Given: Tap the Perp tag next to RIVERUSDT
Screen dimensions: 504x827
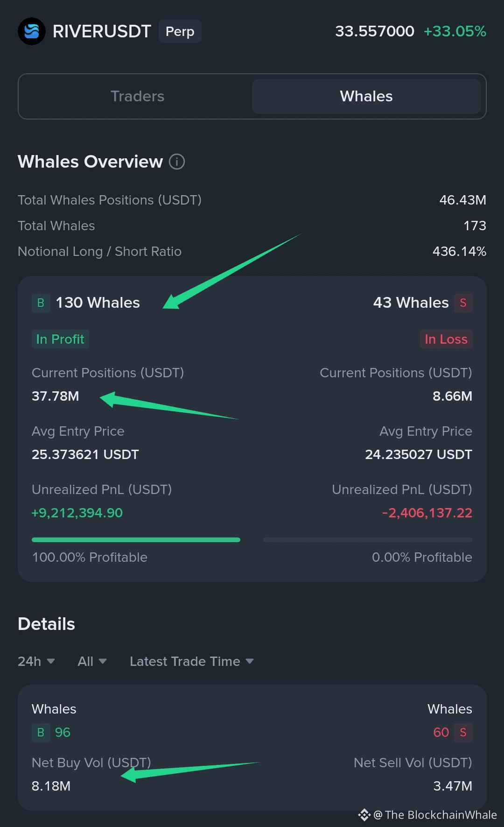Looking at the screenshot, I should [180, 31].
